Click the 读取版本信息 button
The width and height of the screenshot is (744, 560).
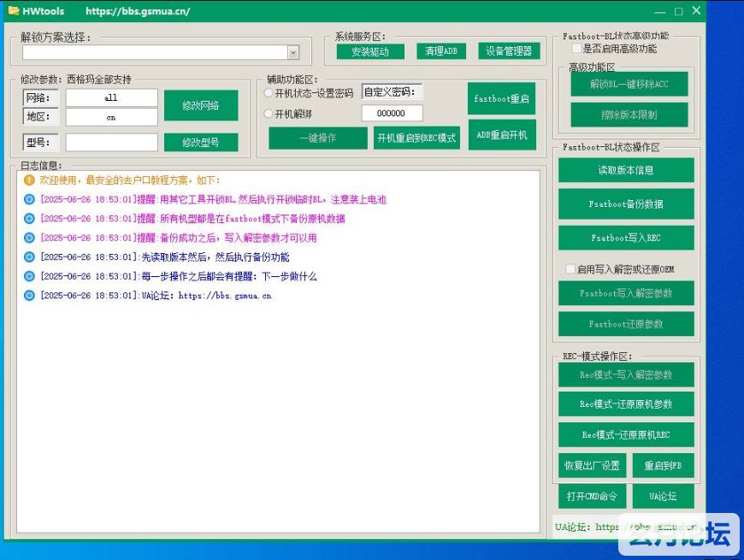[626, 170]
